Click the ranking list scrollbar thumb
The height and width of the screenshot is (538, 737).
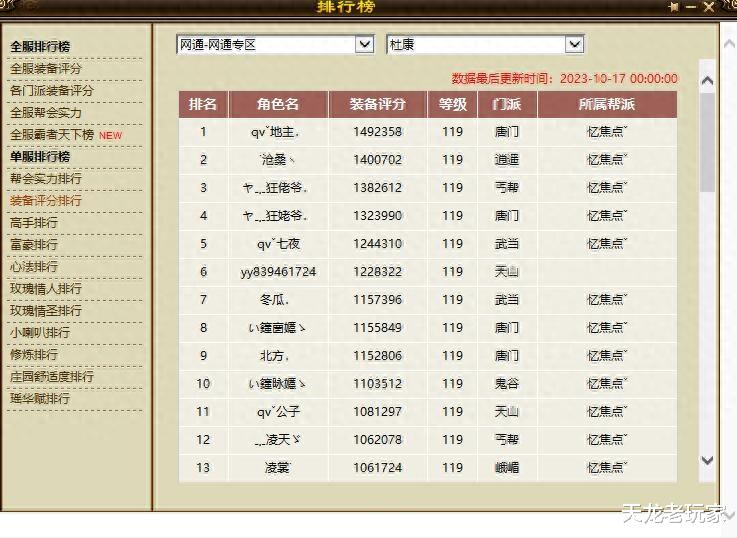tap(707, 142)
